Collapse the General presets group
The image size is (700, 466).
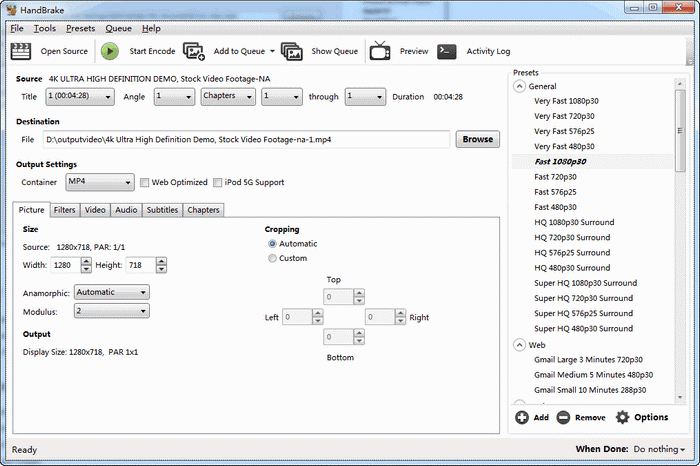[x=519, y=86]
